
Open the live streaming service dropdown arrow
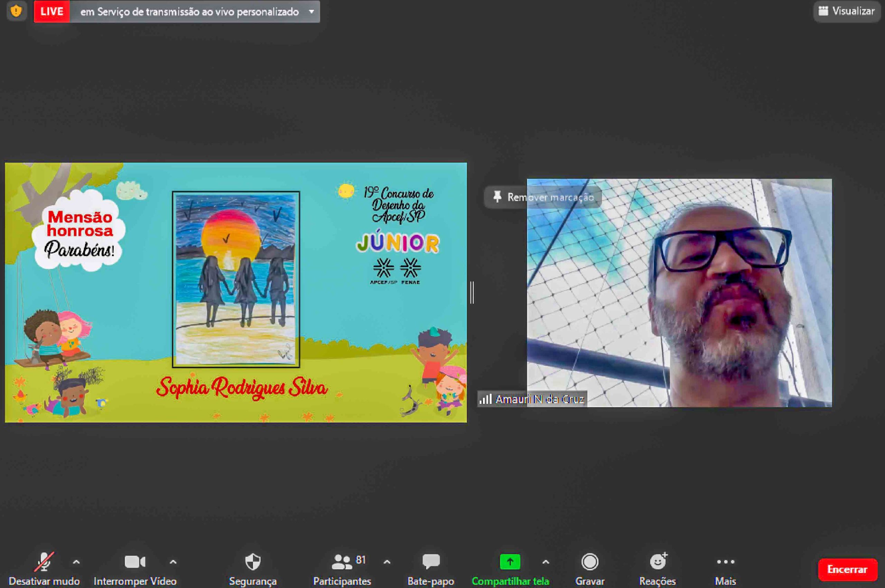[x=311, y=12]
